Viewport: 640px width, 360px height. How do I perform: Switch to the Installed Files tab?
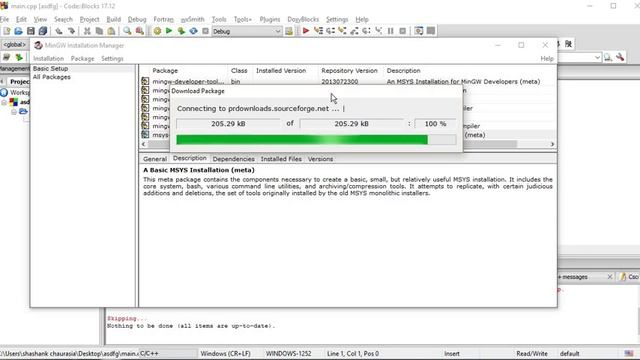tap(281, 159)
